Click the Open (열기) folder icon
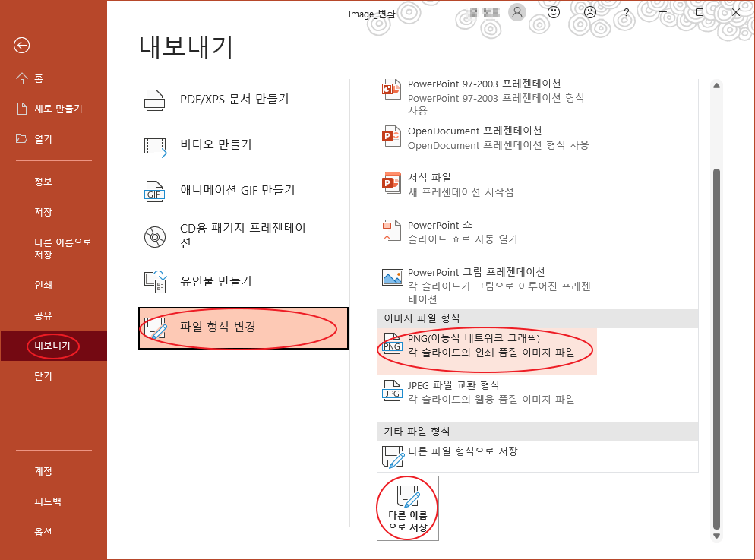This screenshot has width=755, height=560. pyautogui.click(x=22, y=139)
